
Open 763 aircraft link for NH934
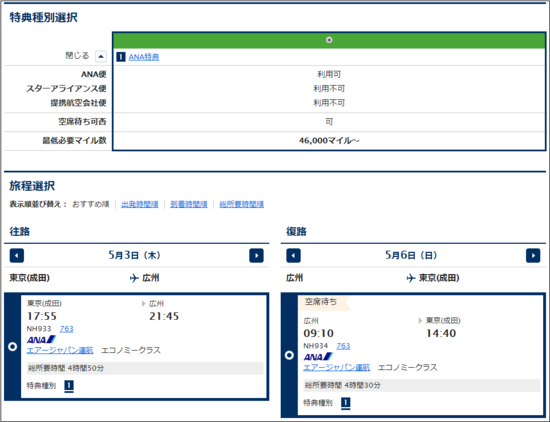click(x=343, y=346)
